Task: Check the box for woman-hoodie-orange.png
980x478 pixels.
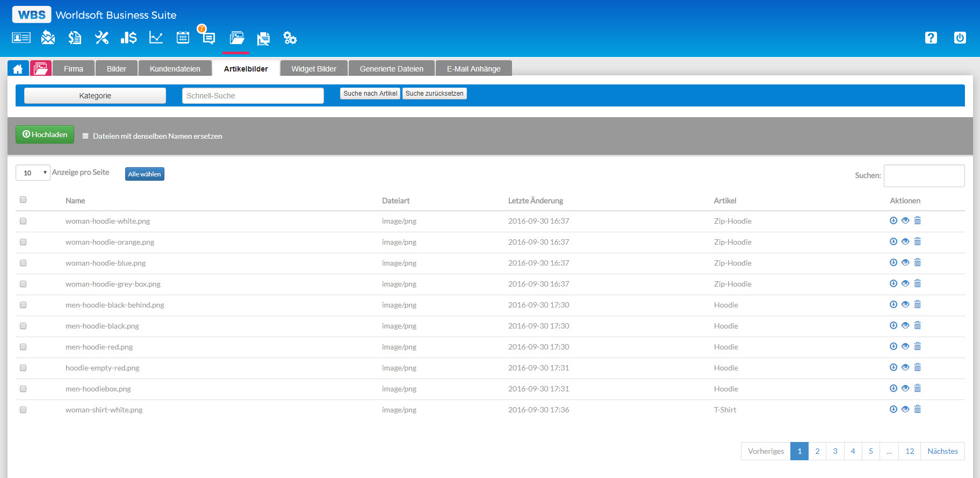Action: (x=23, y=242)
